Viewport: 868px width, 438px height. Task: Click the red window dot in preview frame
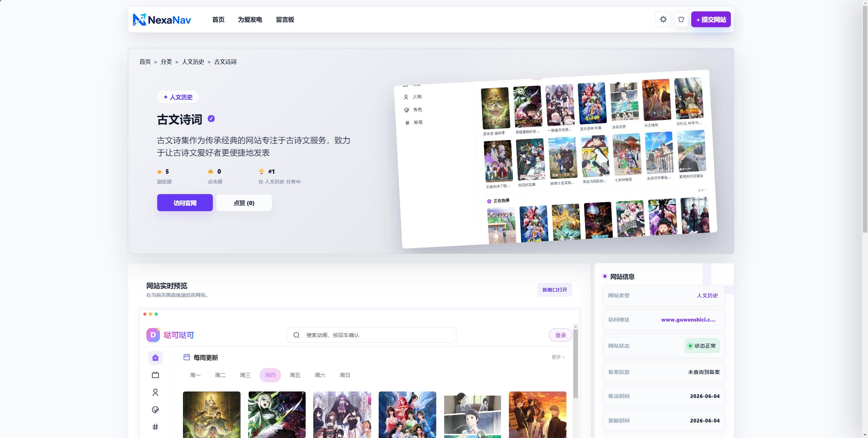(145, 314)
